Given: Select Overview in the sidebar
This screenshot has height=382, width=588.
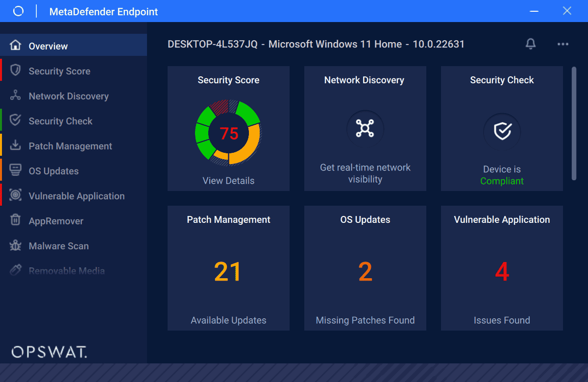Looking at the screenshot, I should pyautogui.click(x=73, y=46).
